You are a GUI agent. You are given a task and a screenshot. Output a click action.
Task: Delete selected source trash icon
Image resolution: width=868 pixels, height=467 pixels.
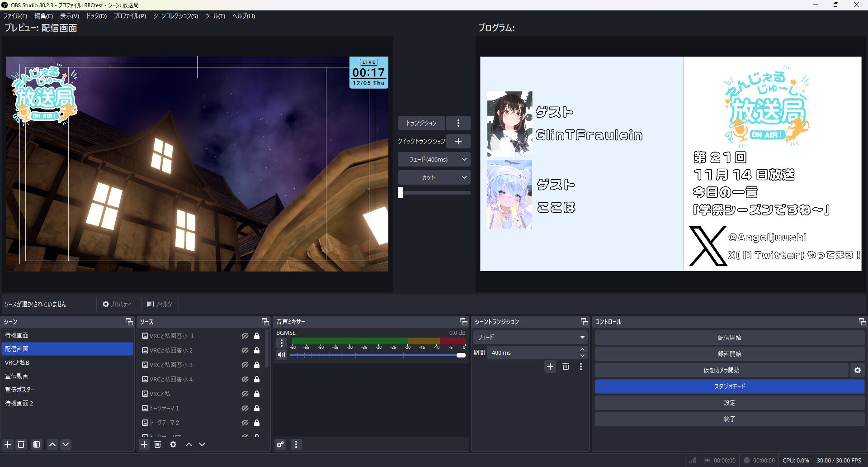point(157,444)
